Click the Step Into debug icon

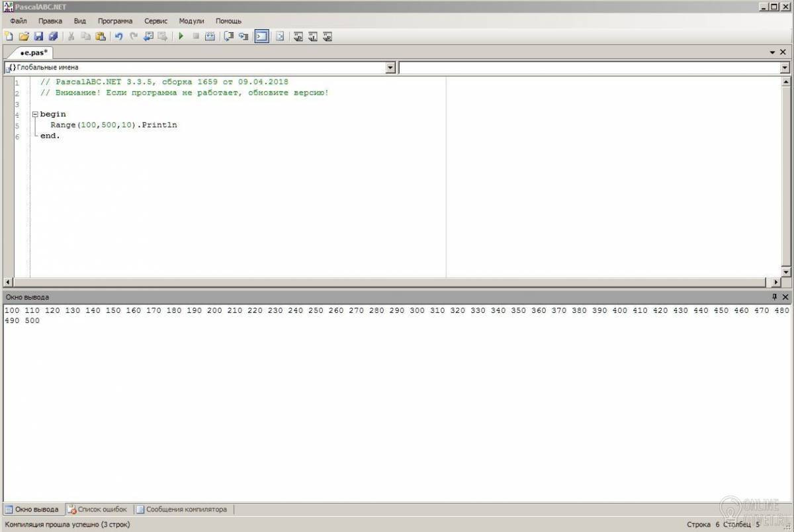click(243, 36)
